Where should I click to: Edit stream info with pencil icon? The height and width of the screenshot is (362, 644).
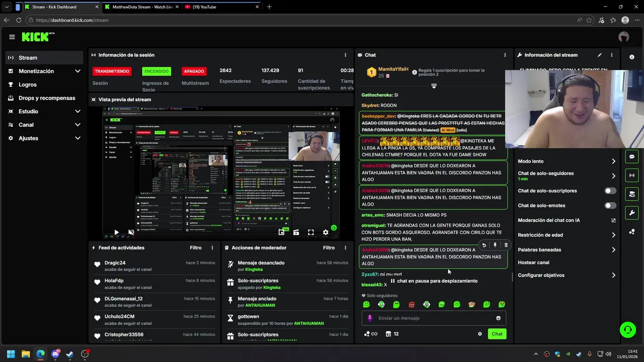click(x=600, y=55)
